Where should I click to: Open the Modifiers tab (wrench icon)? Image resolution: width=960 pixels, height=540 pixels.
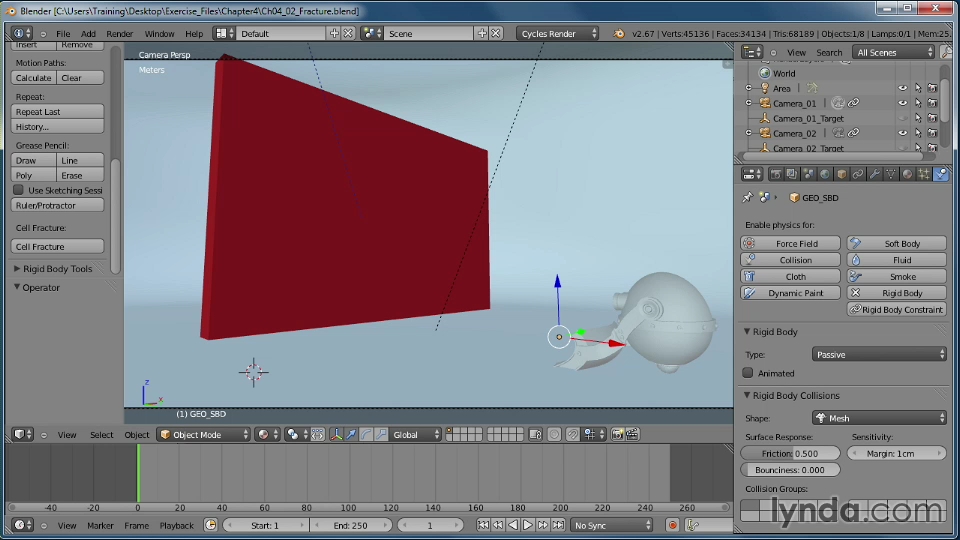click(874, 174)
